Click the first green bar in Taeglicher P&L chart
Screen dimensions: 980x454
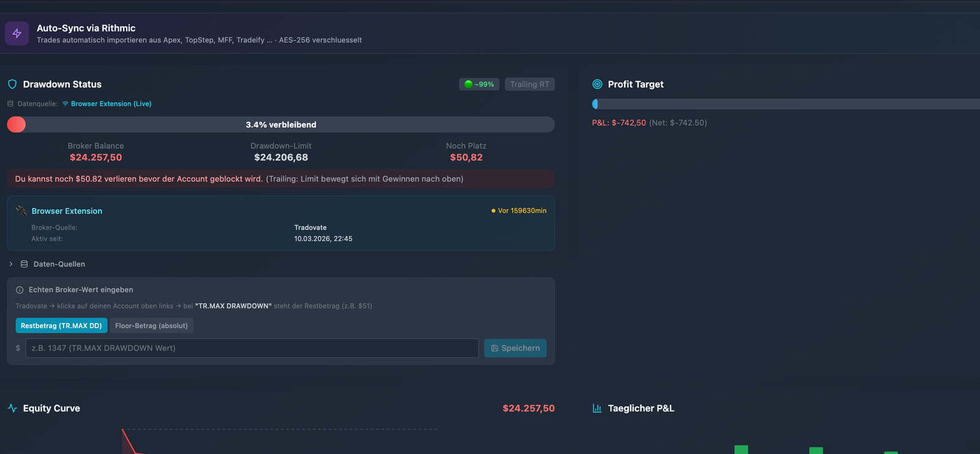click(x=741, y=450)
